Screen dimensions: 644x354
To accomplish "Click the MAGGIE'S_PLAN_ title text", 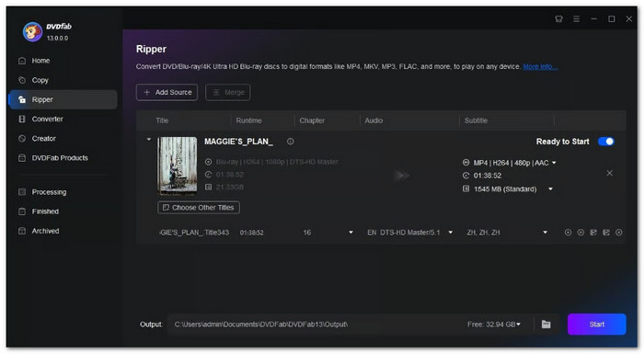I will coord(238,142).
